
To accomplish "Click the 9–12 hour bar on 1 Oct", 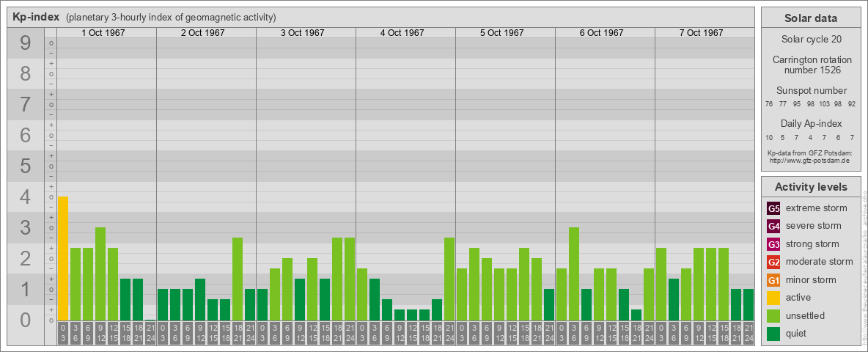I will (100, 274).
